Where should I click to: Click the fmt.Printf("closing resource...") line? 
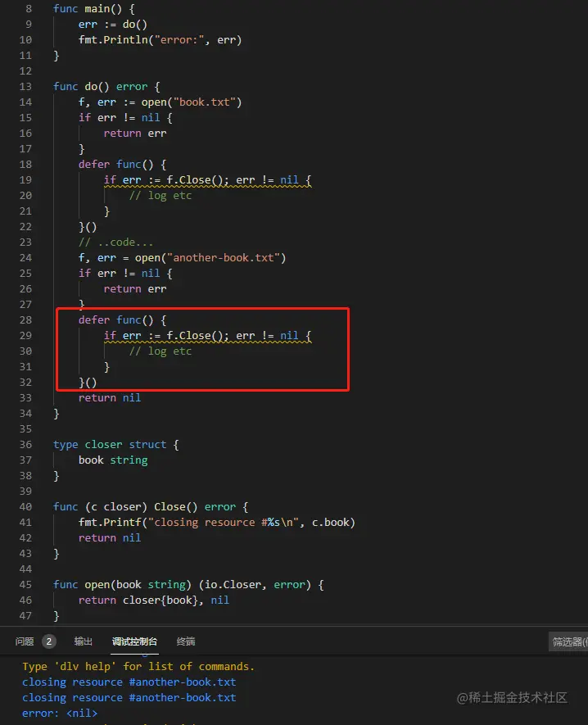point(217,523)
